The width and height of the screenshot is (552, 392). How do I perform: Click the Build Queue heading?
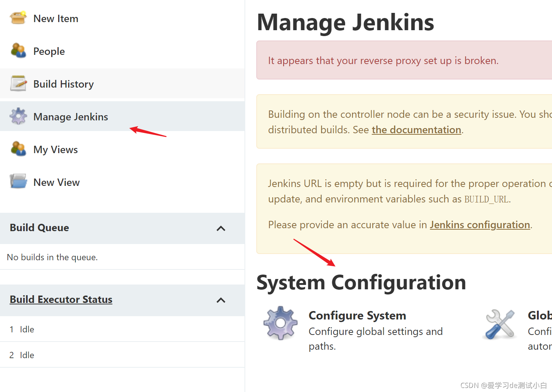[39, 228]
